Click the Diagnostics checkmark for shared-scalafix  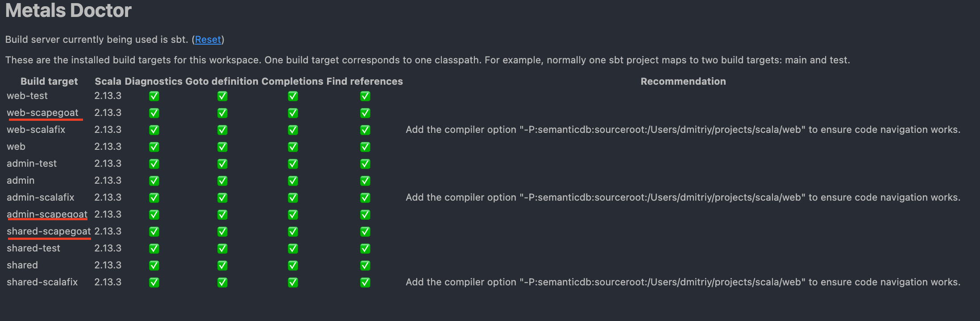(x=154, y=282)
